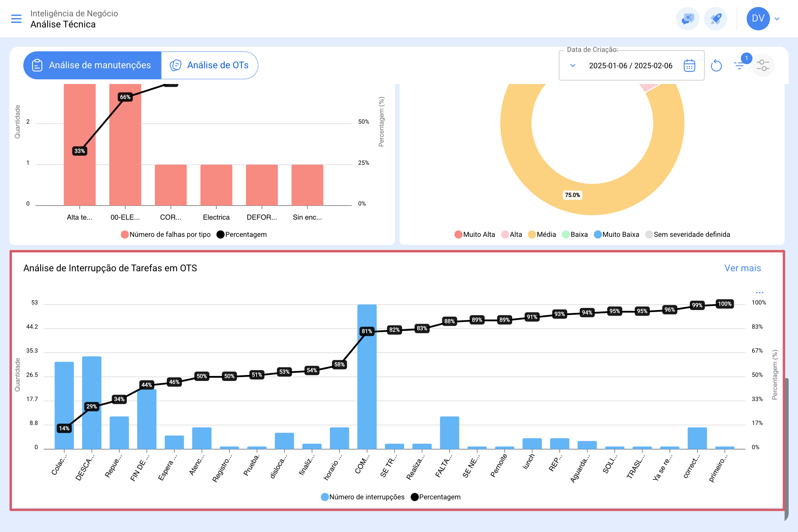Click the FALTA... interruption bar
This screenshot has height=532, width=798.
(x=449, y=433)
